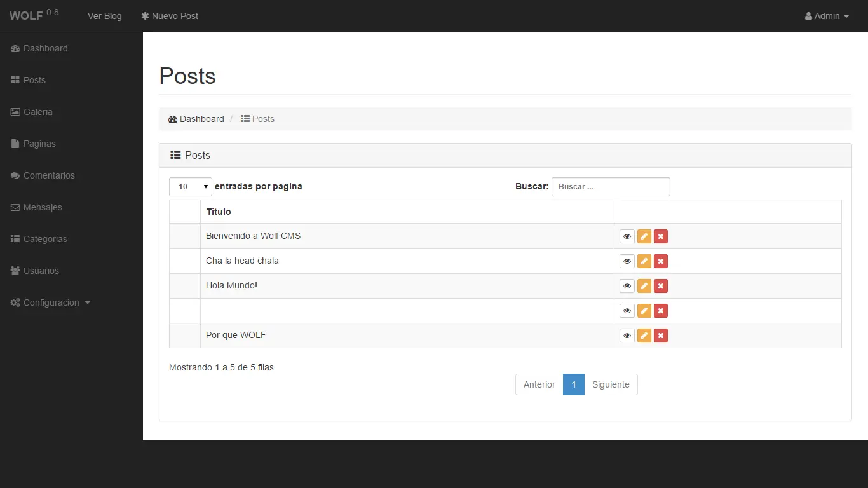Select the Por que WOLF title
Viewport: 868px width, 488px height.
click(x=236, y=335)
